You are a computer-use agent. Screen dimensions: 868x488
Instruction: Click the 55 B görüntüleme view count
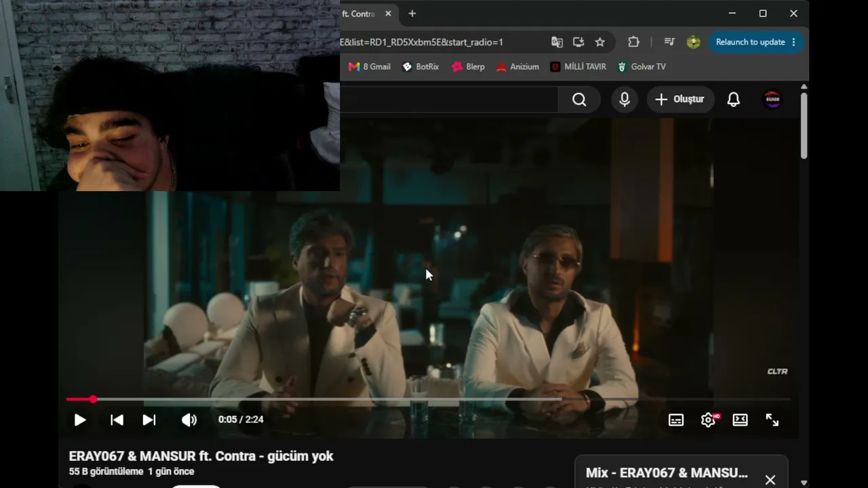point(106,472)
